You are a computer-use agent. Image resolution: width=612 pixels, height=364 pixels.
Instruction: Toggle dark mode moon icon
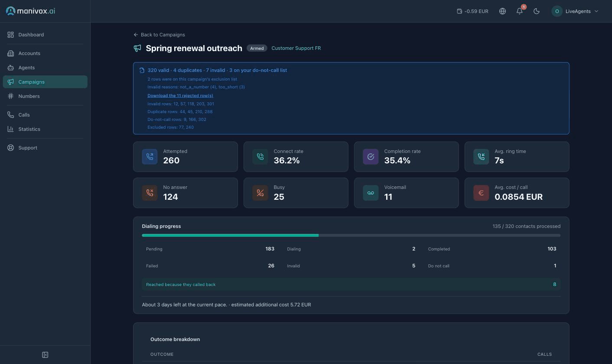(537, 11)
